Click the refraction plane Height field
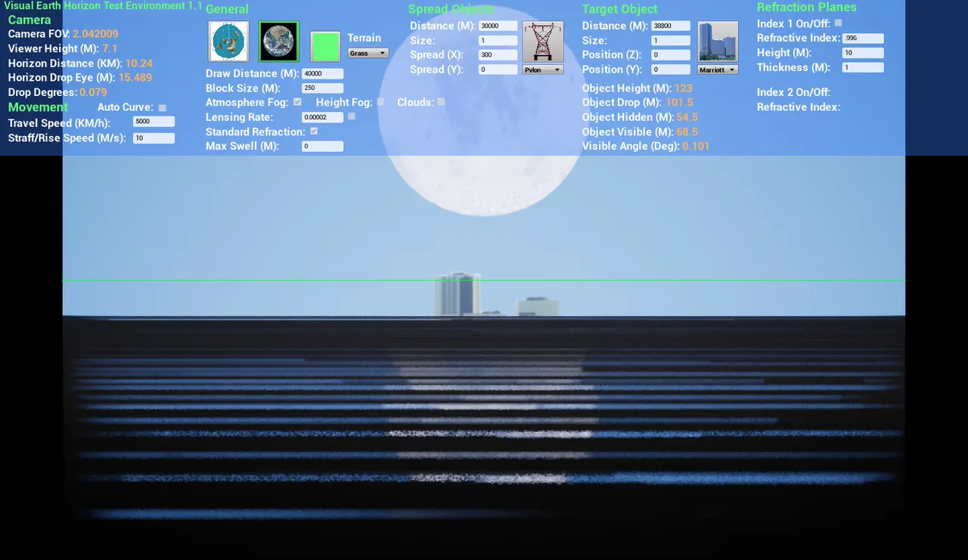968x560 pixels. point(863,53)
